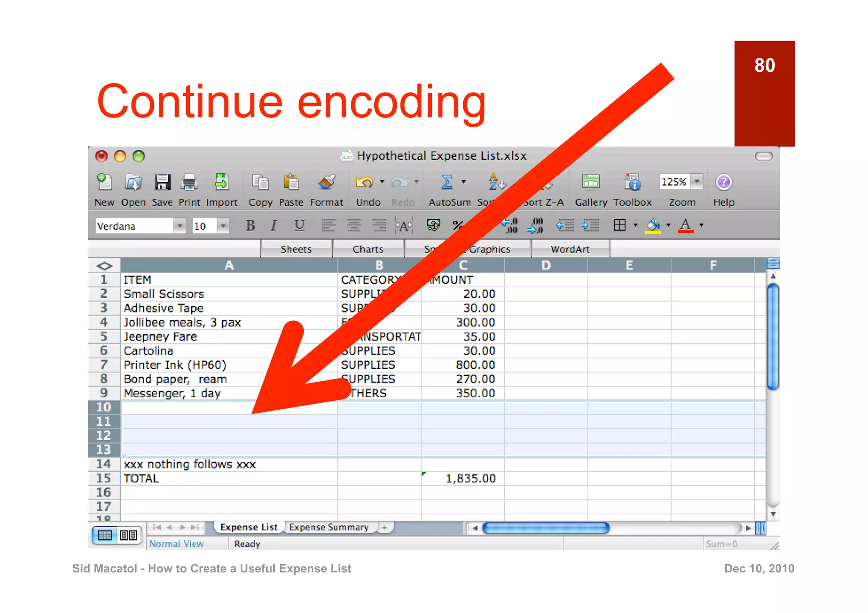This screenshot has height=613, width=868.
Task: Click the horizontal scrollbar thumb
Action: pyautogui.click(x=545, y=528)
